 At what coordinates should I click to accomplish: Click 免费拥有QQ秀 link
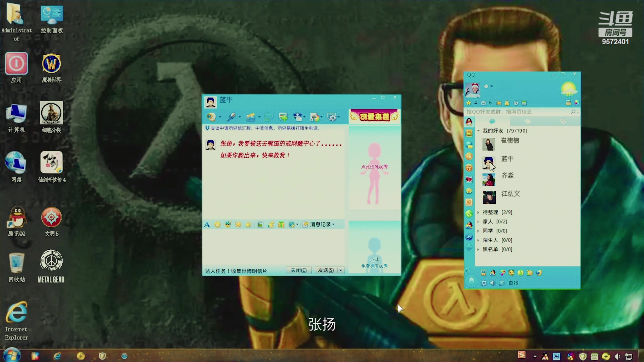pyautogui.click(x=374, y=266)
